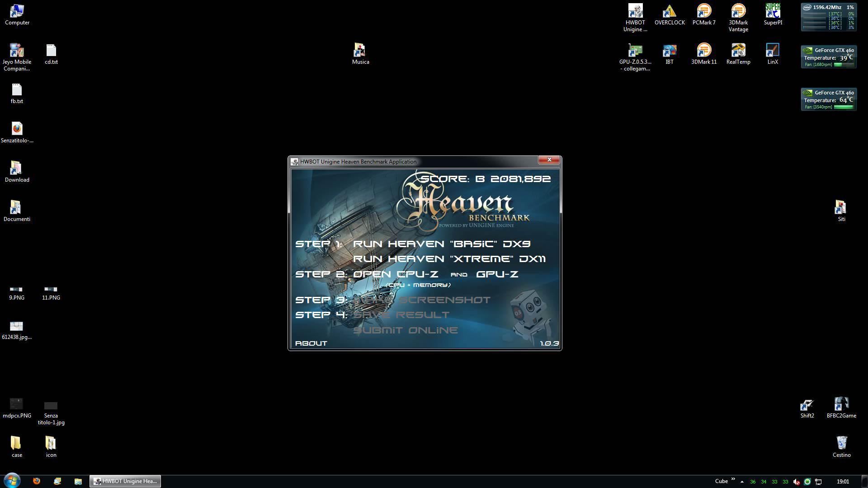Click the volume tray icon

pos(797,482)
